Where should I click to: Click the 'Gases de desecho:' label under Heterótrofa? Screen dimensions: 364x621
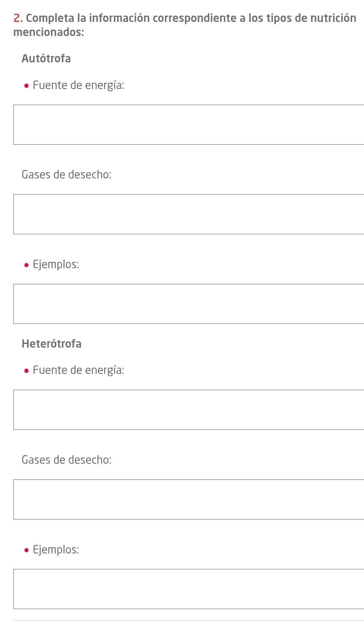[66, 460]
